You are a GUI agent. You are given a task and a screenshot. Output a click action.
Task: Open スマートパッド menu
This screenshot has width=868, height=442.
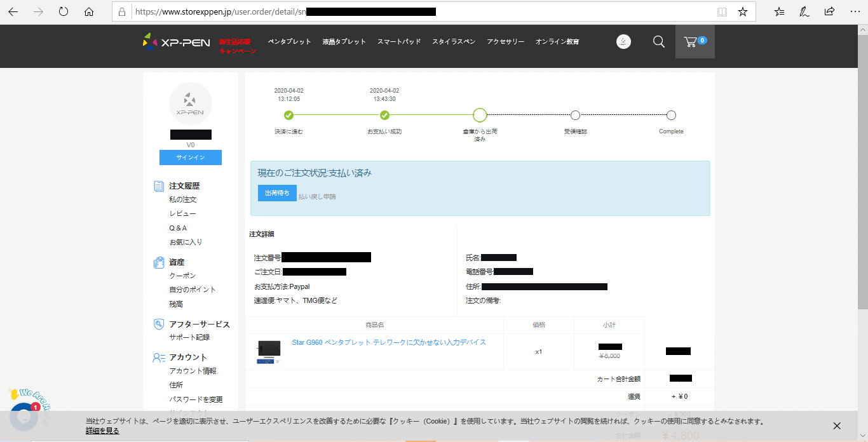pyautogui.click(x=399, y=41)
